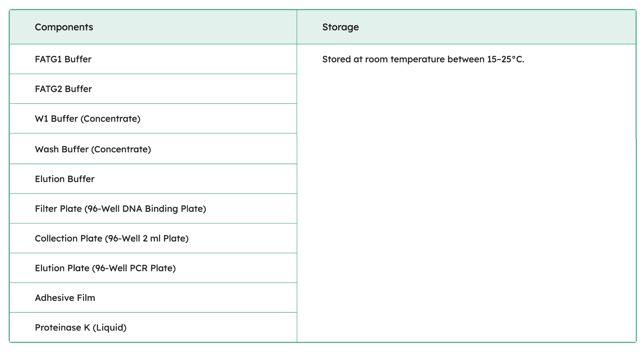Click the 15~25°C temperature range
Viewport: 644px width, 353px height.
click(x=505, y=59)
